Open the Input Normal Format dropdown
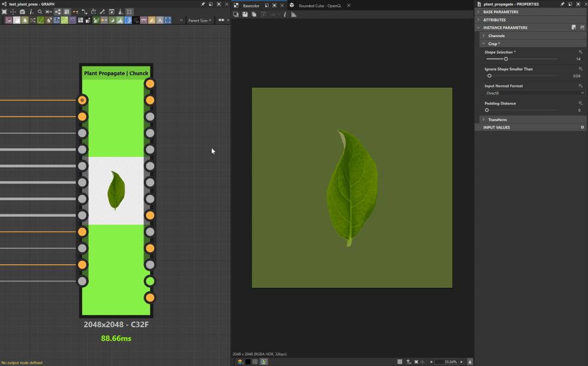Viewport: 588px width, 366px height. [534, 93]
